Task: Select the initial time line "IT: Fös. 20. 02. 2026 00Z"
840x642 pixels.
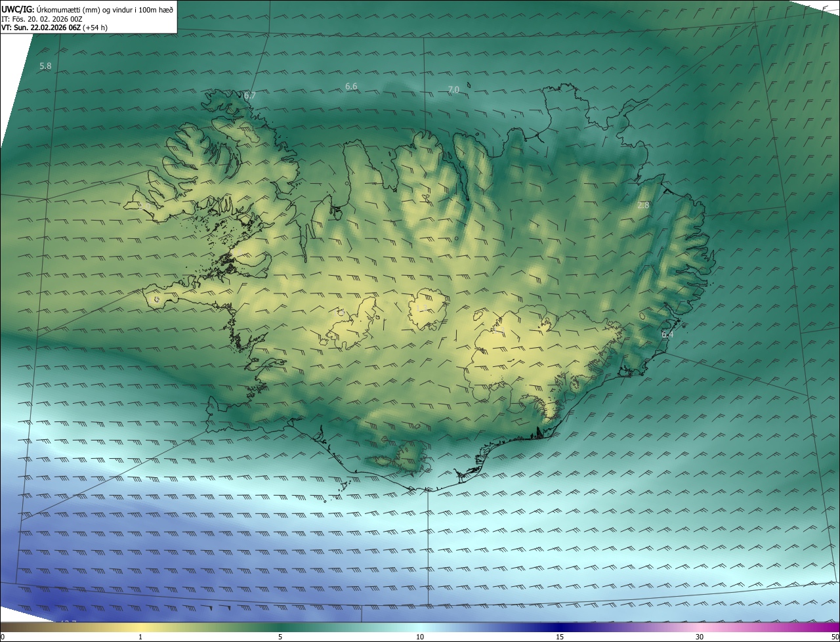Action: click(x=42, y=18)
